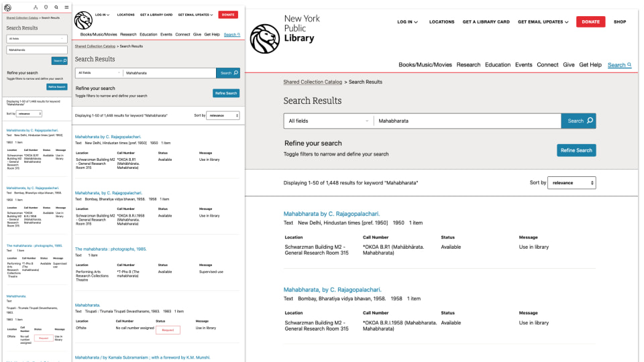This screenshot has height=362, width=644.
Task: Open LOG IN dropdown in tablet view
Action: 102,15
